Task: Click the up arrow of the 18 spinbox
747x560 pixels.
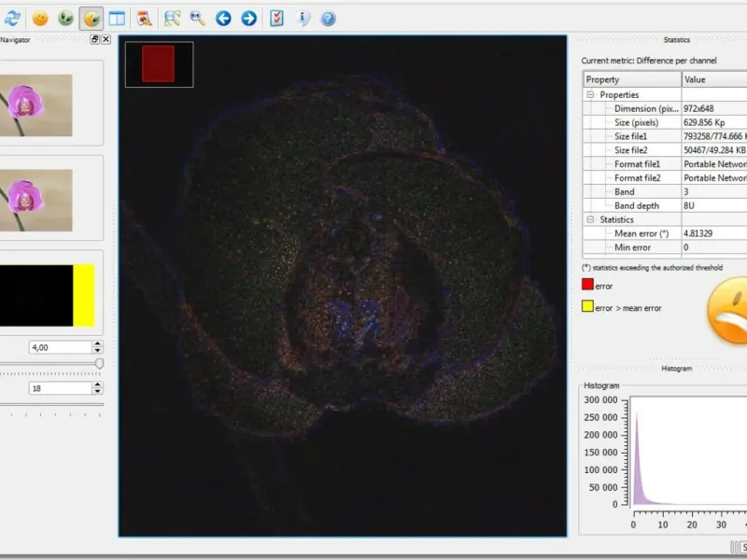Action: pyautogui.click(x=98, y=385)
